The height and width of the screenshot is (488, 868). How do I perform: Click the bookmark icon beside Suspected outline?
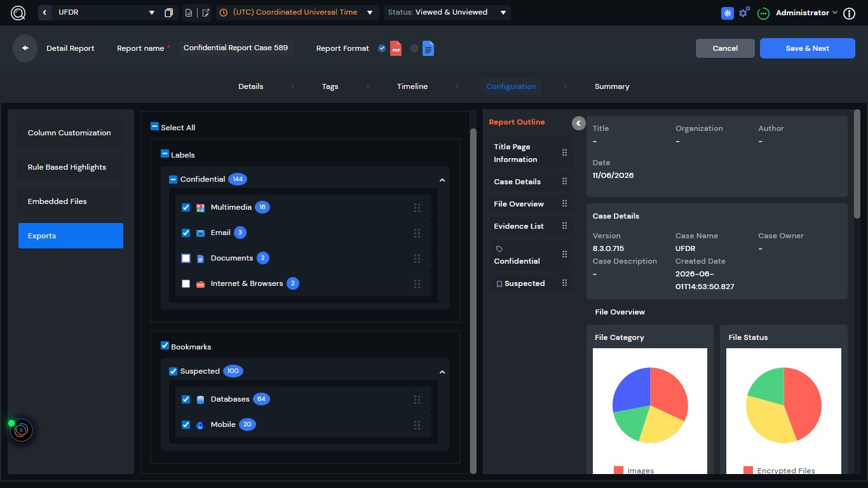(499, 284)
